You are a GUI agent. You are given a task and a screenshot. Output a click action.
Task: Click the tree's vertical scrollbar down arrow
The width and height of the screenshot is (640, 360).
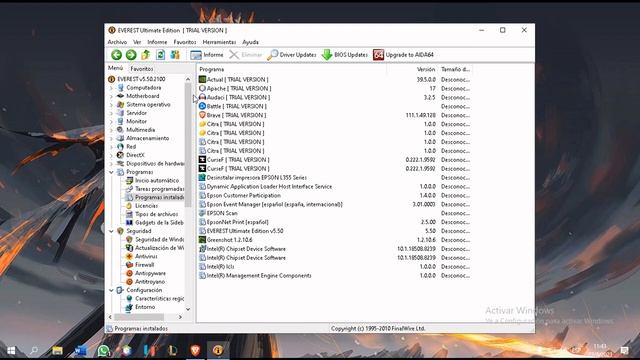point(188,309)
